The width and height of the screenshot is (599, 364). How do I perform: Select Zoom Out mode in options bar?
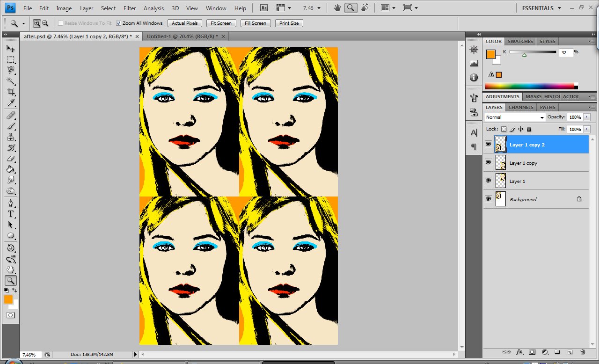[45, 23]
